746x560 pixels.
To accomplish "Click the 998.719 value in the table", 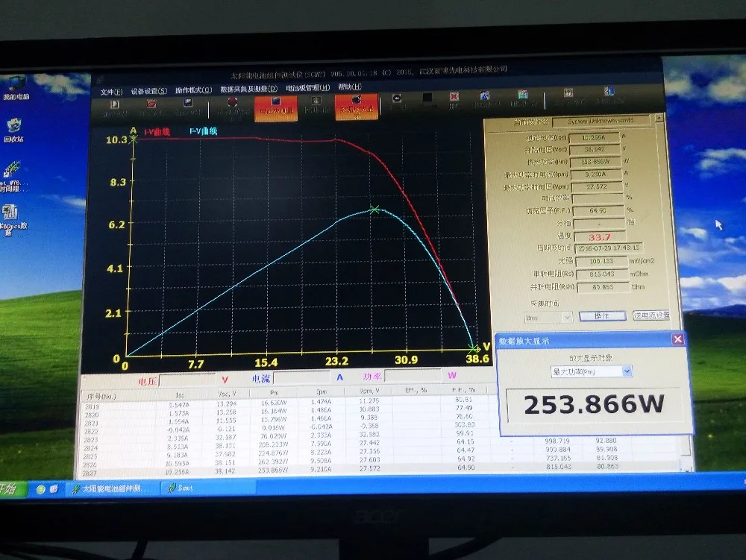I will pos(557,441).
